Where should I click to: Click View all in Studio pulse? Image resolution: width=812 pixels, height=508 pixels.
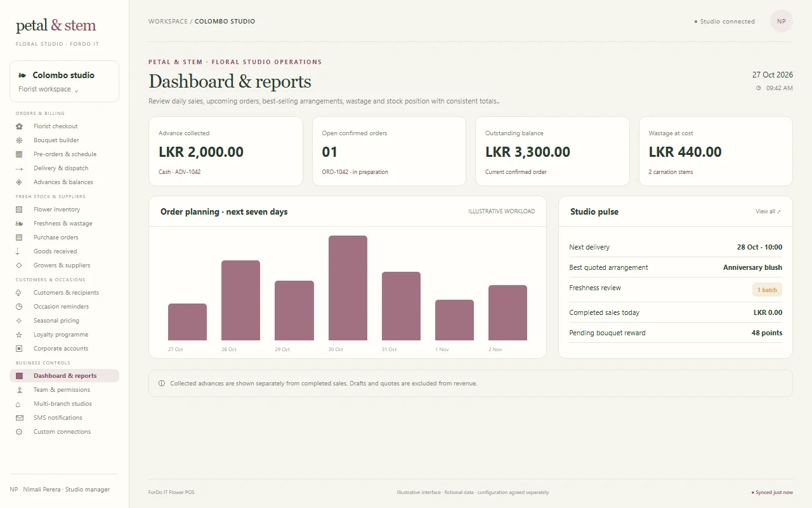(768, 211)
